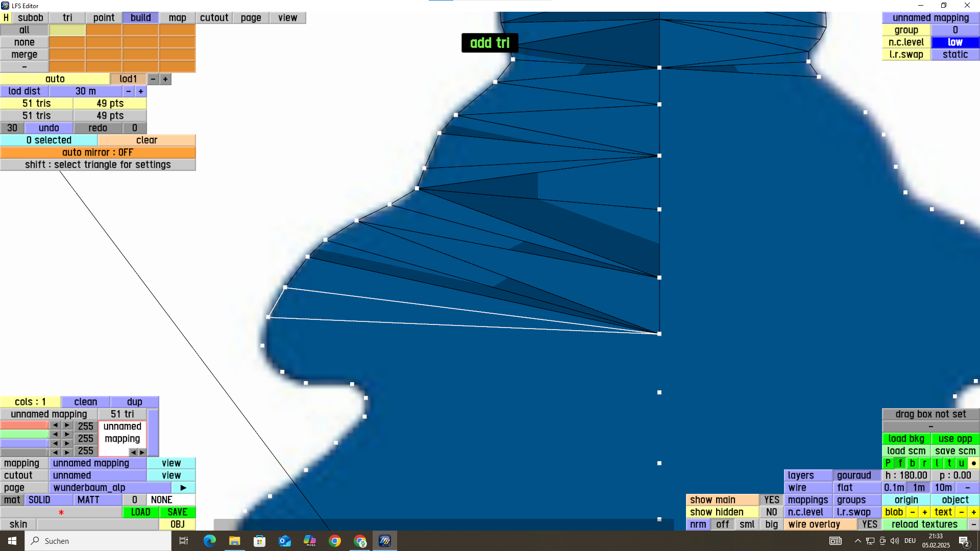The width and height of the screenshot is (980, 551).
Task: Toggle wire overlay YES setting
Action: [869, 524]
